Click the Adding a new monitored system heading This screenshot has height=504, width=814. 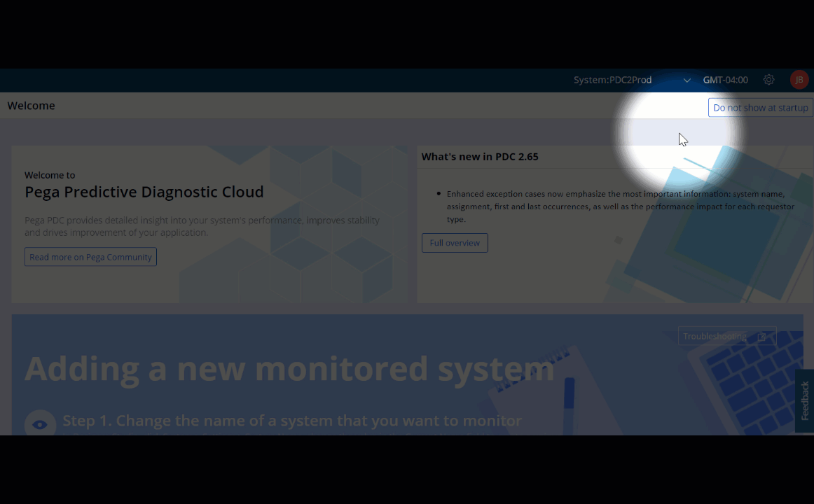click(289, 368)
